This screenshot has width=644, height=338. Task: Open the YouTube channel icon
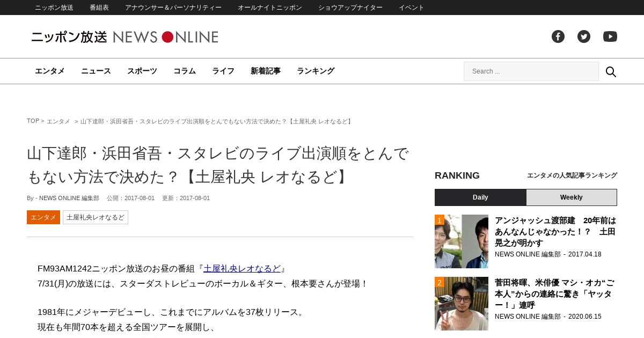(x=610, y=36)
